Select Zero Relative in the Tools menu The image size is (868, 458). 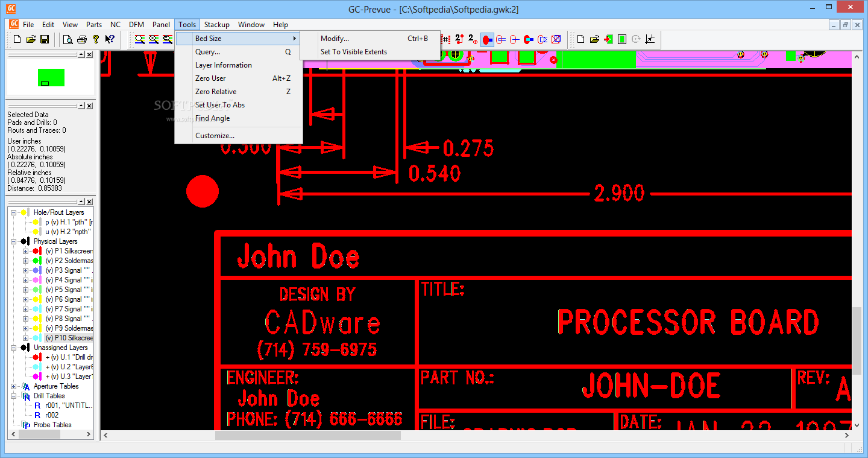(x=239, y=92)
